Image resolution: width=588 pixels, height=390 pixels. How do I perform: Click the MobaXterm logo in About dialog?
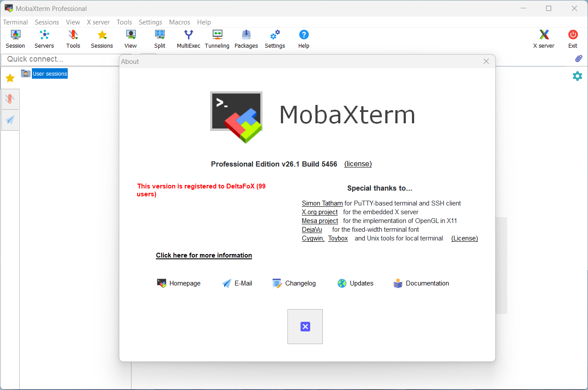pos(236,117)
